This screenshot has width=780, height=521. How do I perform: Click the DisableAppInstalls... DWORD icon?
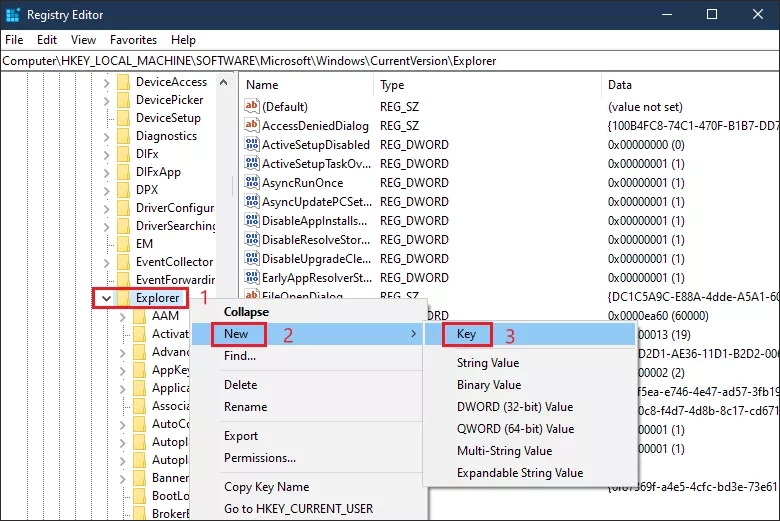[x=252, y=220]
